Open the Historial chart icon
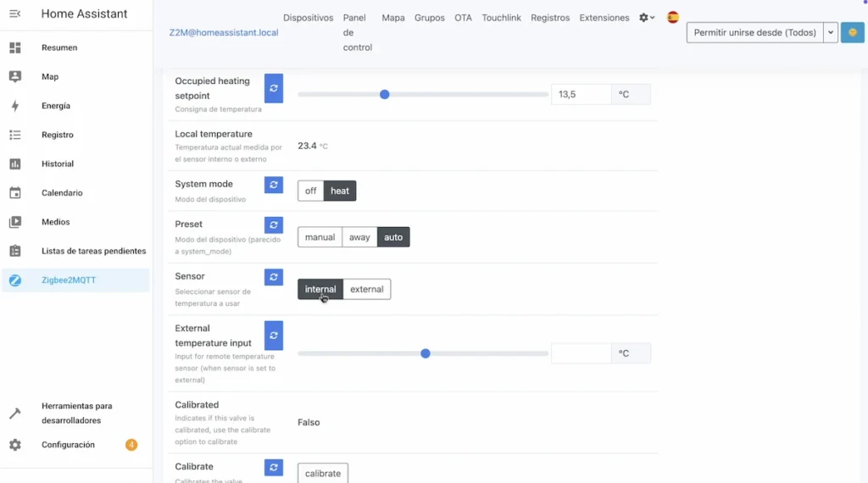Screen dimensions: 868x483 coord(15,164)
